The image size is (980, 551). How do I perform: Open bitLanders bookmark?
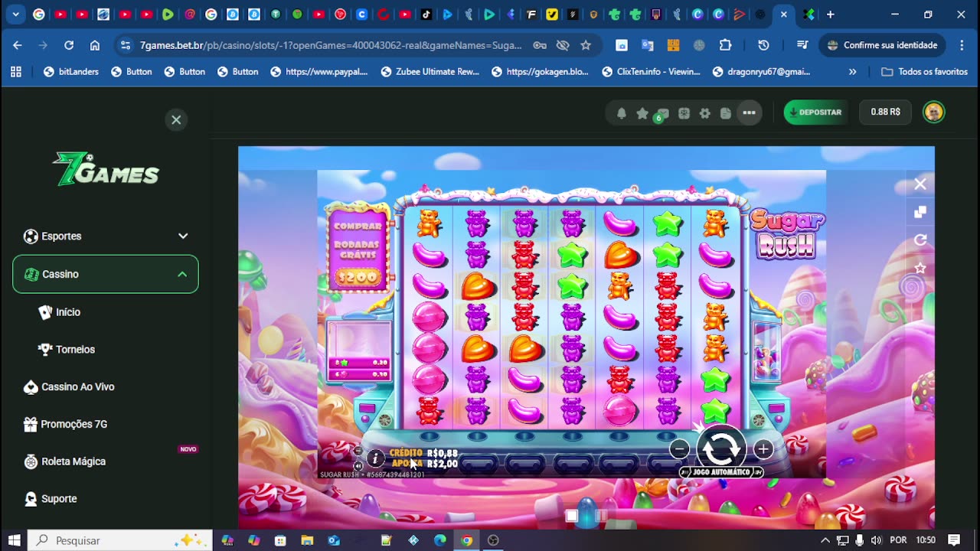70,72
